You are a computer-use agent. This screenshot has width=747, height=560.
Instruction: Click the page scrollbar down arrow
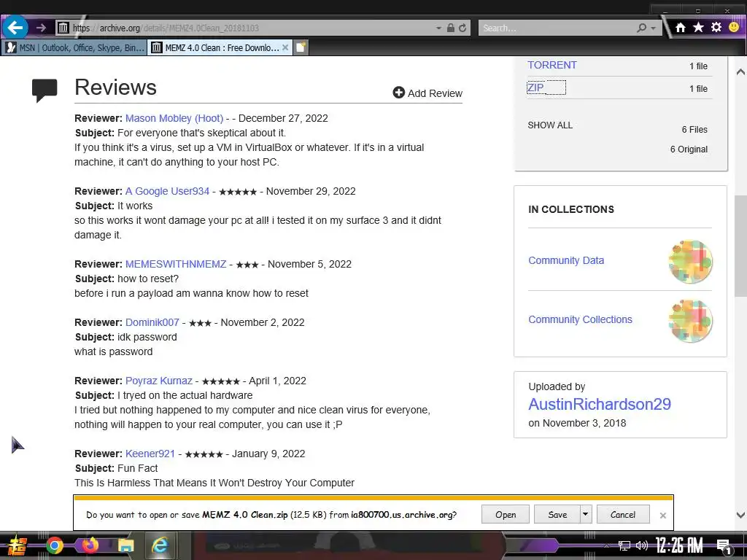click(x=740, y=515)
